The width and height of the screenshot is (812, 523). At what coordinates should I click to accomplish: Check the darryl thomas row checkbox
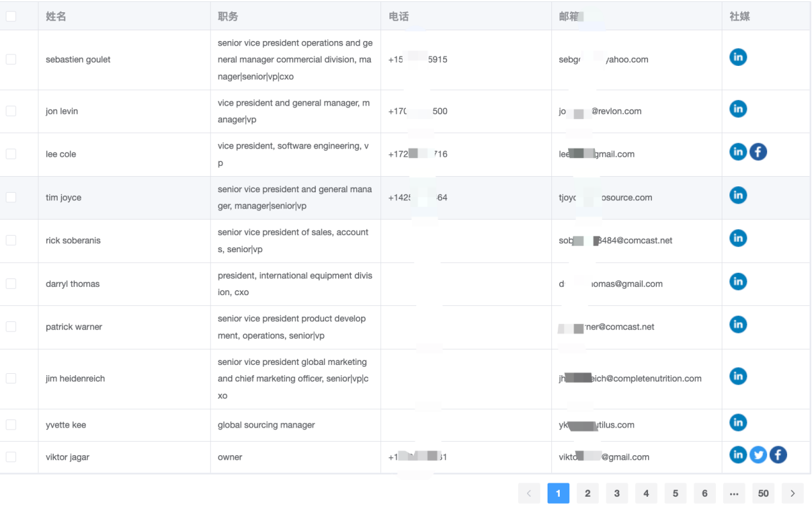(11, 284)
